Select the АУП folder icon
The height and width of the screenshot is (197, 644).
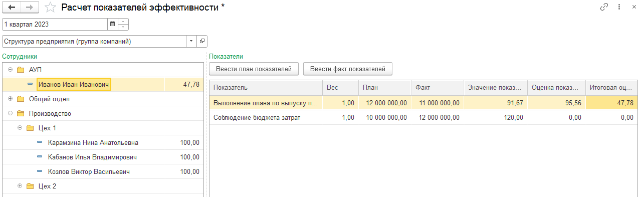21,70
